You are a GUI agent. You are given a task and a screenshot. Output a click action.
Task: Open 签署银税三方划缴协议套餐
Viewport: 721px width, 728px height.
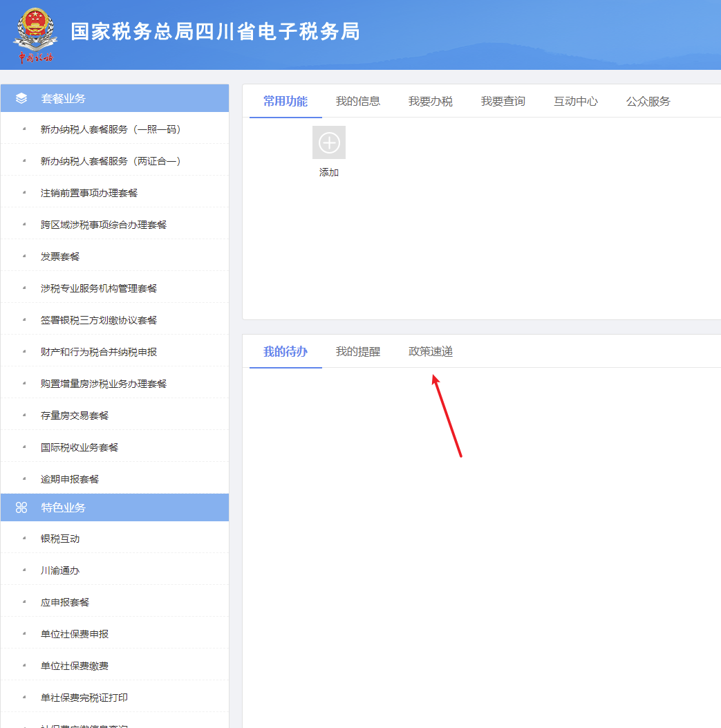(x=115, y=320)
